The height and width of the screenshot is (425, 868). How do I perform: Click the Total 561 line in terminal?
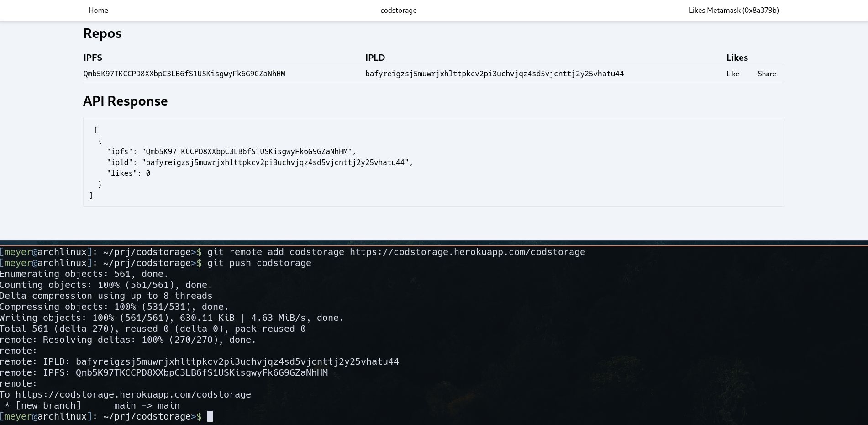pos(153,329)
